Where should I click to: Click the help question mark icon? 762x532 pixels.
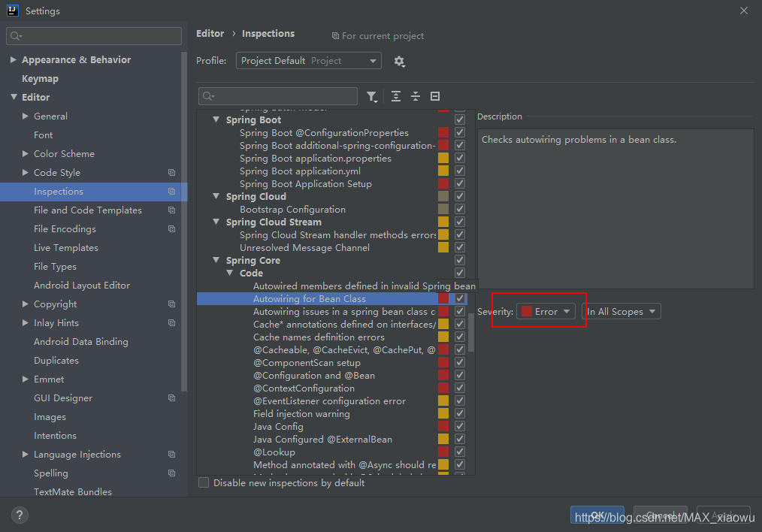(x=20, y=515)
